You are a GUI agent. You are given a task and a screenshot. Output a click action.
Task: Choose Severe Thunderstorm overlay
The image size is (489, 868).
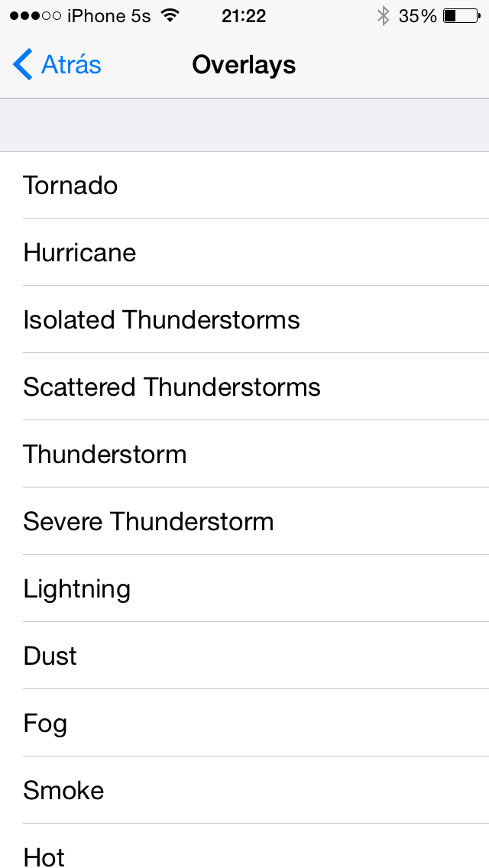point(244,522)
